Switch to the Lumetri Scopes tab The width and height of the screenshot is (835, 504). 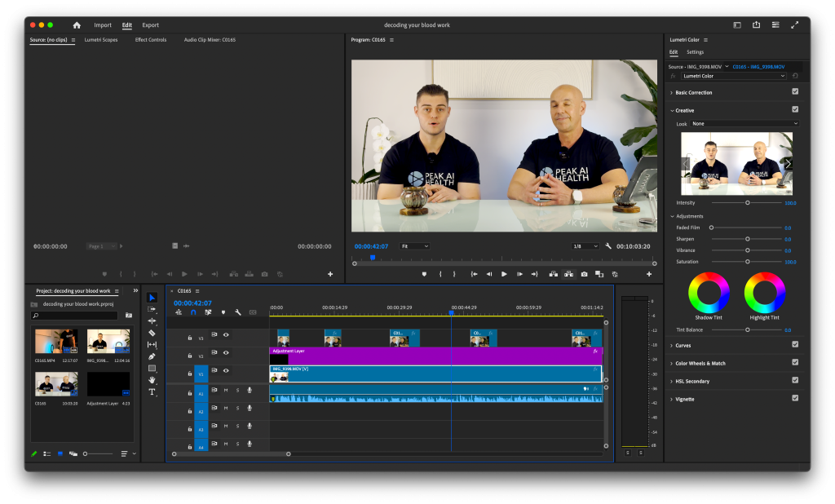pyautogui.click(x=101, y=39)
